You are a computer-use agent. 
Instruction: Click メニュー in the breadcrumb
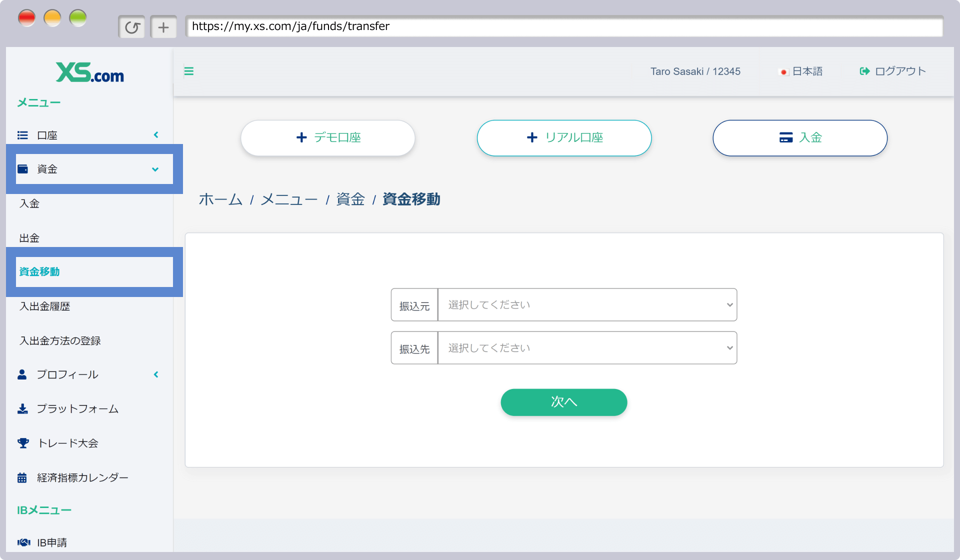coord(289,199)
